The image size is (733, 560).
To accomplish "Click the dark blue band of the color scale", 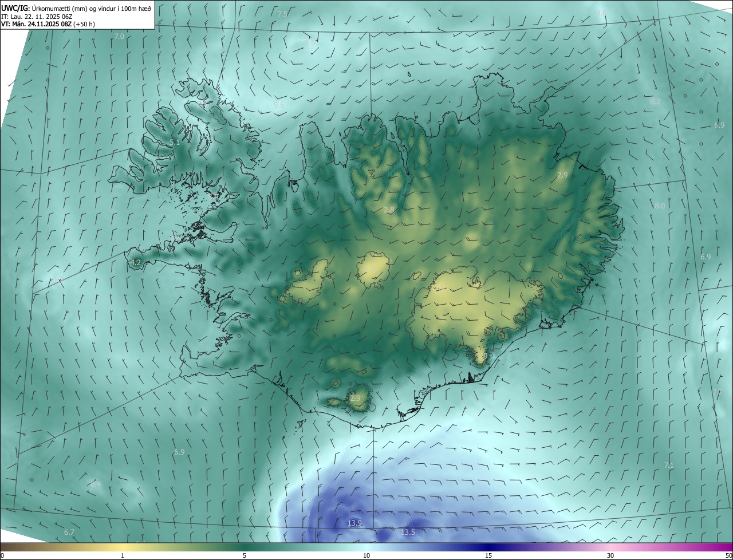I will [490, 547].
